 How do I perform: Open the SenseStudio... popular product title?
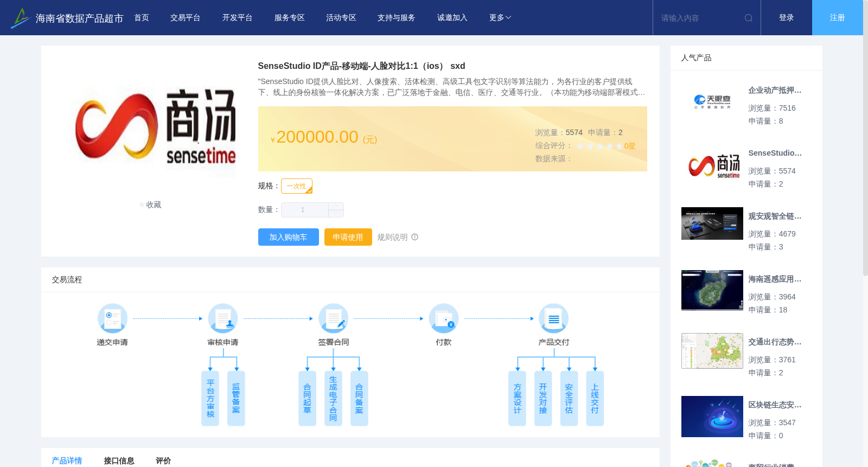[775, 153]
